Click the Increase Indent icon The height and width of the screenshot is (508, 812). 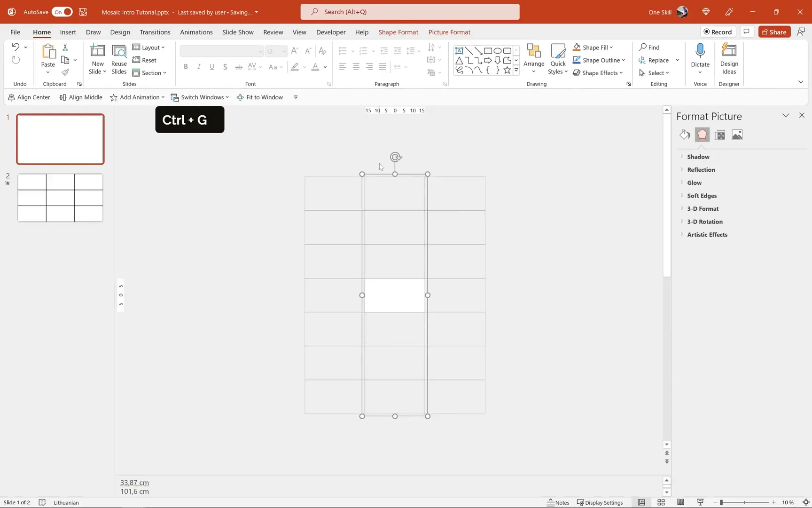pos(397,51)
